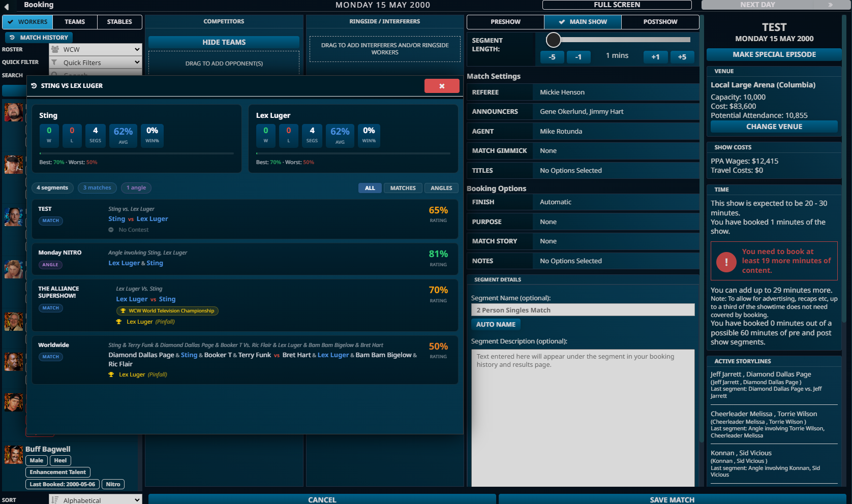Open the Match Gimmick selection
Image resolution: width=852 pixels, height=504 pixels.
tap(616, 151)
